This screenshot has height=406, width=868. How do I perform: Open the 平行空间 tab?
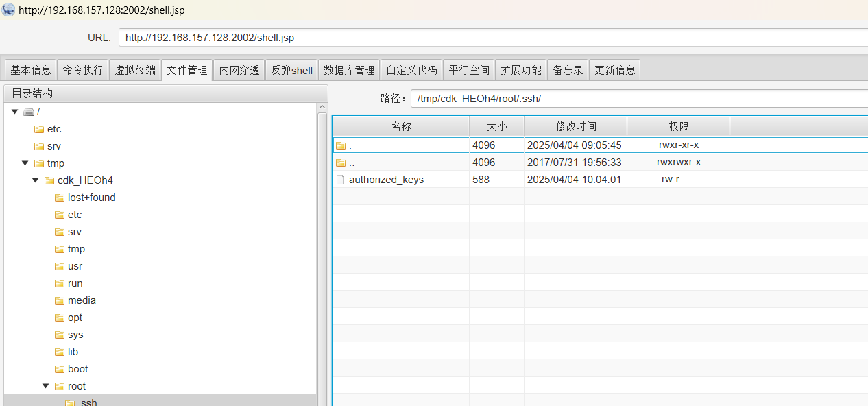click(x=469, y=70)
